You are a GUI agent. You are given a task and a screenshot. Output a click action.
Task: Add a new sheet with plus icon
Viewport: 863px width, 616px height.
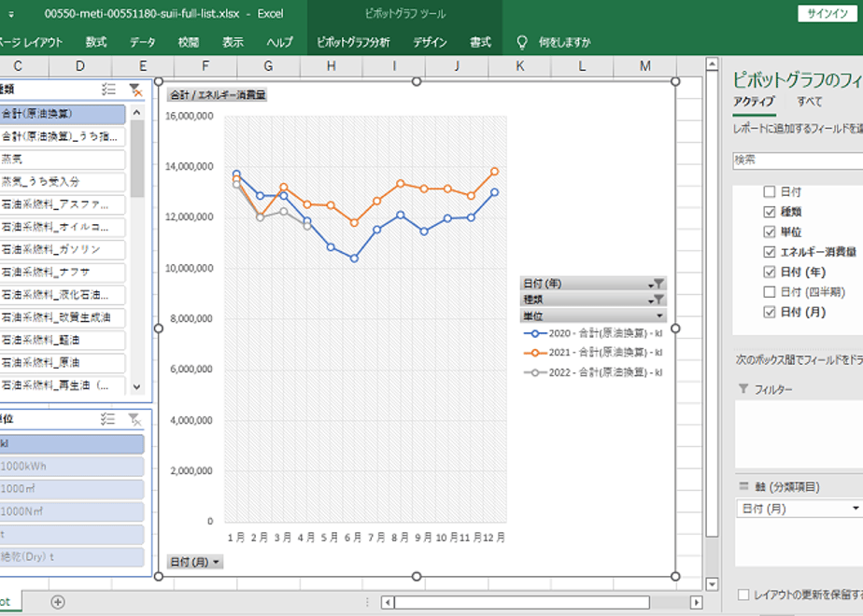58,602
